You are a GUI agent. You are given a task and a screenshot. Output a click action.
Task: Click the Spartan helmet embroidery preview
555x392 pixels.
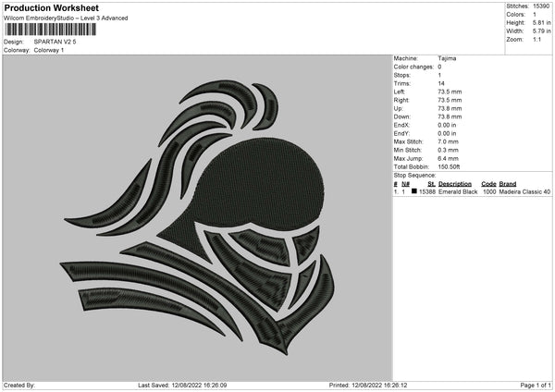click(198, 217)
